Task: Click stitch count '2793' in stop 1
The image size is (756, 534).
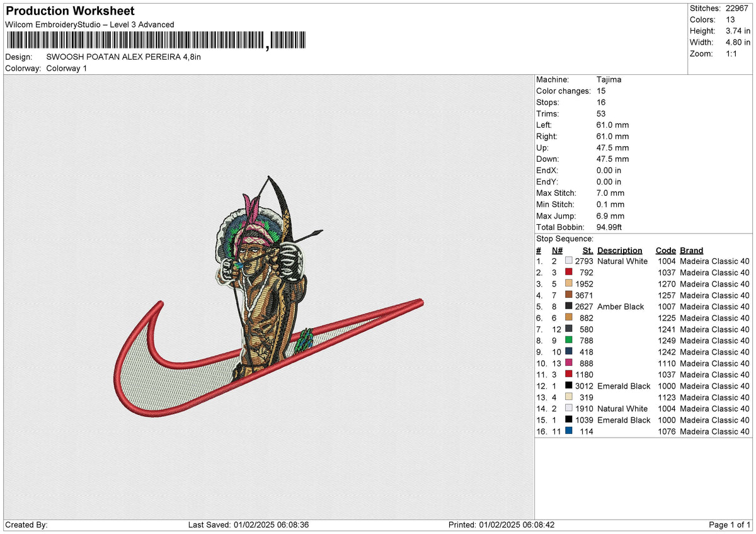Action: (584, 261)
